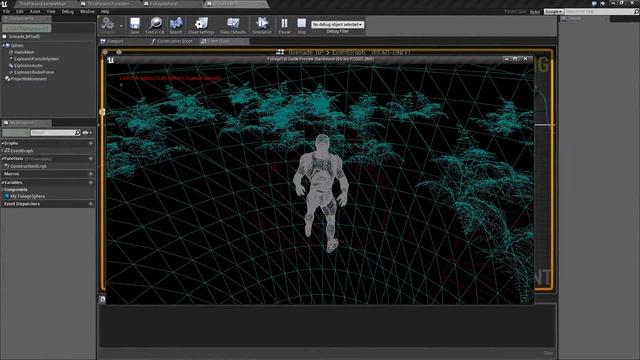Click the Add Component button

(27, 28)
